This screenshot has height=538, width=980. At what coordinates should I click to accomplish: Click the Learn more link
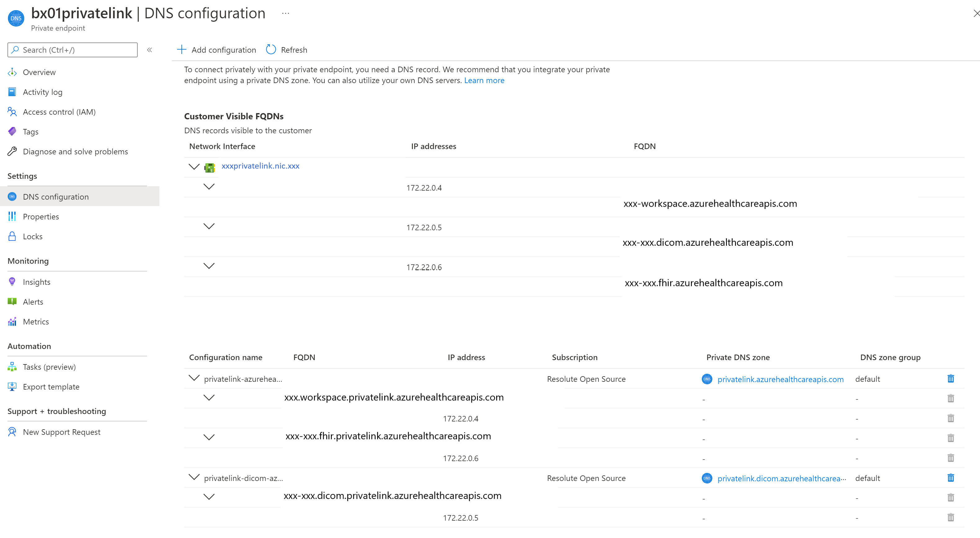tap(485, 80)
